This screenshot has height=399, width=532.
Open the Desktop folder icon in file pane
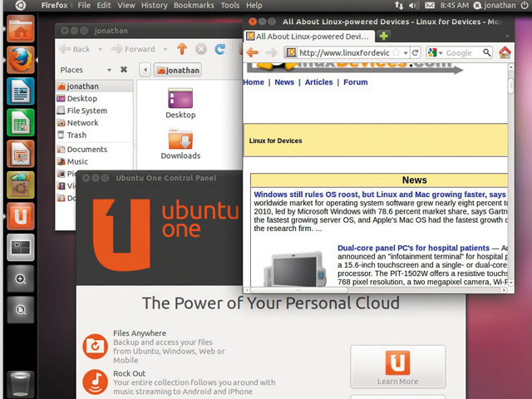click(x=180, y=98)
